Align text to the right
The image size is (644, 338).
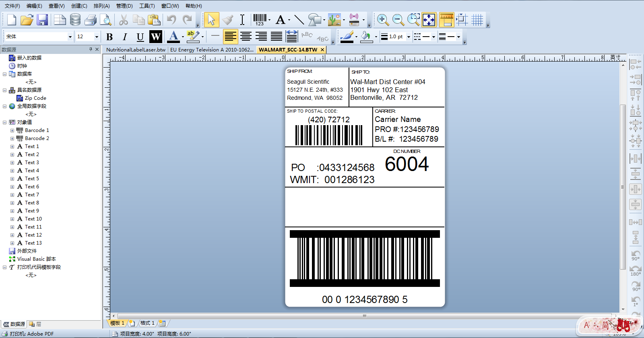(261, 37)
